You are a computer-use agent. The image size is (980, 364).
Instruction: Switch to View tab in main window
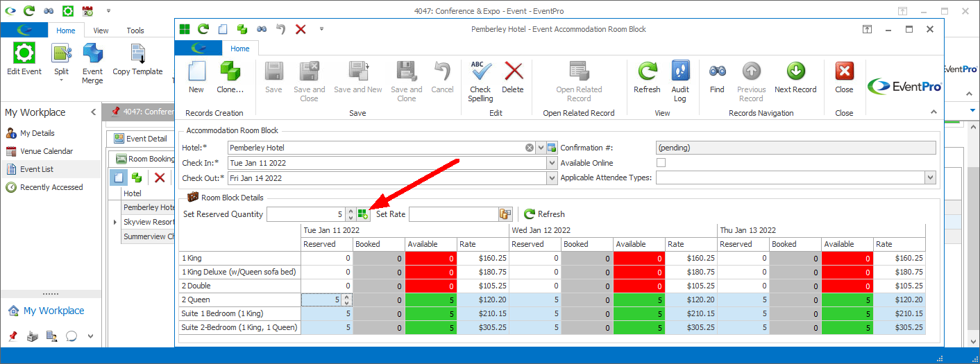click(101, 31)
